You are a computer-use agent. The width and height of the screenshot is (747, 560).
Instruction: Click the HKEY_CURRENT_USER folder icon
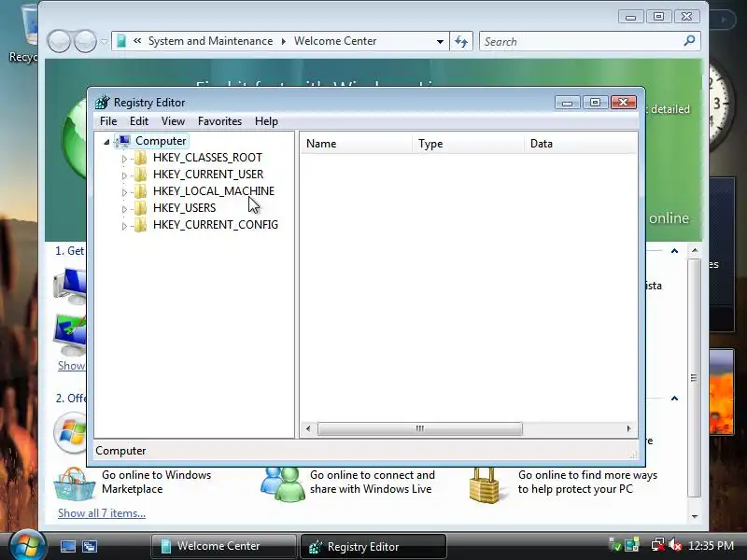click(141, 175)
